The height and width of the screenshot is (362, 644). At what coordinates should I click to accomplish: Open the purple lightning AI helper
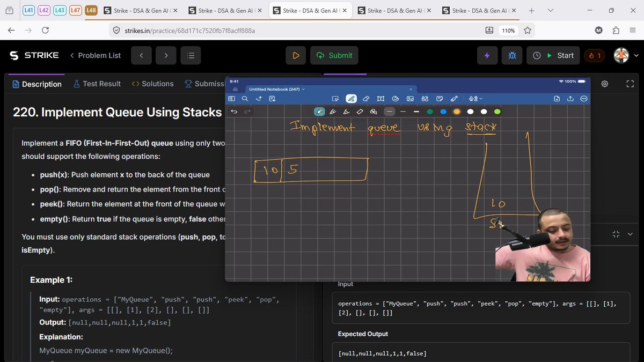tap(487, 55)
